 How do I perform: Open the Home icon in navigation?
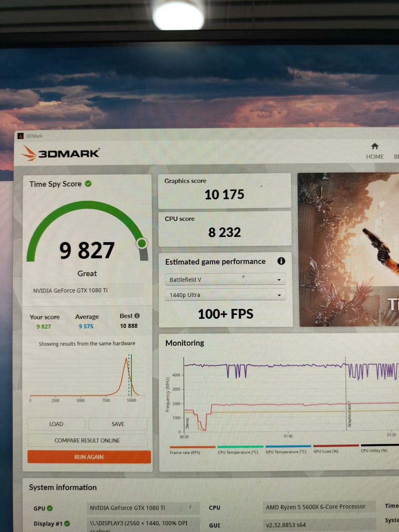pos(374,146)
